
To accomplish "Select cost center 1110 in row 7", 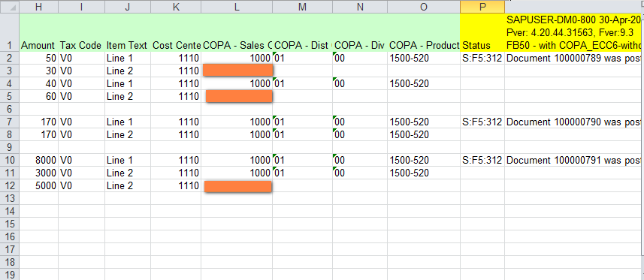I will [x=176, y=122].
